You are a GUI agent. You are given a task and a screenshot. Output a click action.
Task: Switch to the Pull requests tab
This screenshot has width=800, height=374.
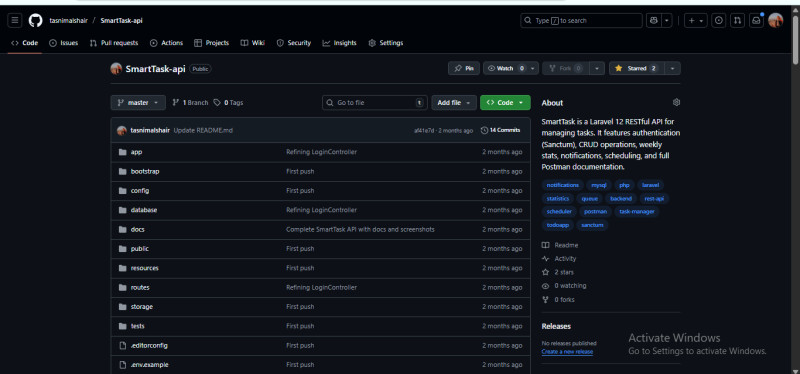[114, 43]
